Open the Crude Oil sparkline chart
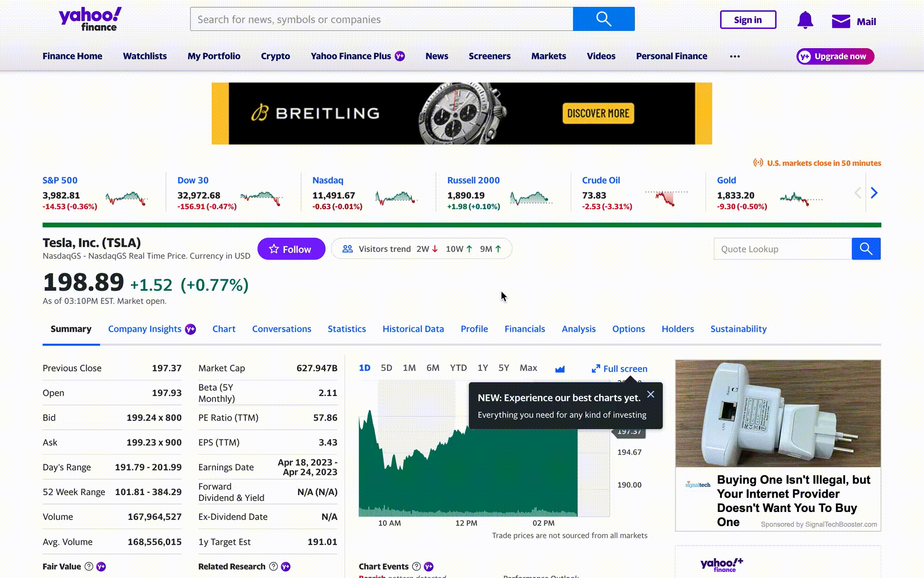 coord(667,198)
